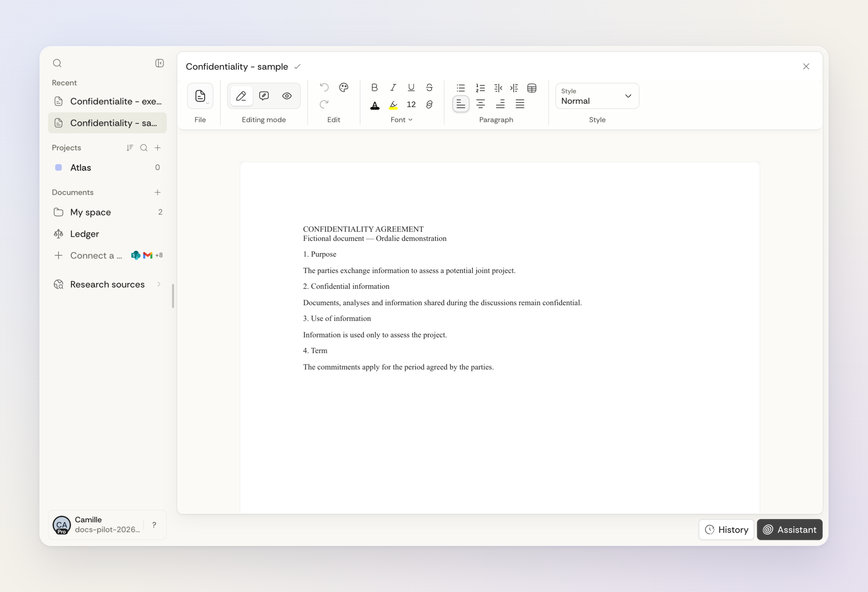The height and width of the screenshot is (592, 868).
Task: Insert numbered list
Action: [x=480, y=88]
